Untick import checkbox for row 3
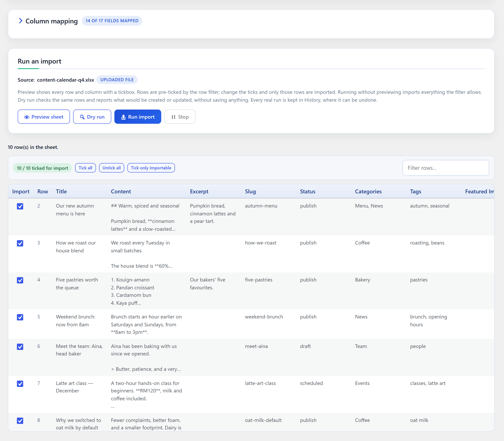The height and width of the screenshot is (441, 504). tap(20, 243)
